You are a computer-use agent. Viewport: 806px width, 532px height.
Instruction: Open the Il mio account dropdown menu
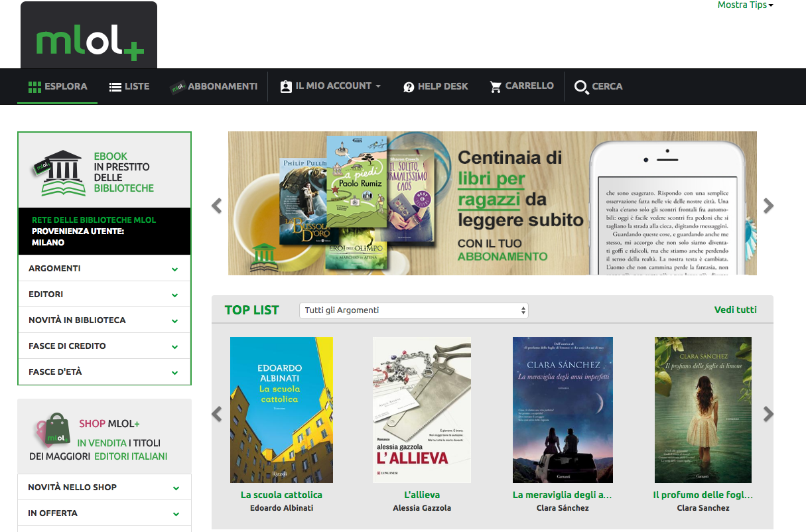[x=330, y=86]
